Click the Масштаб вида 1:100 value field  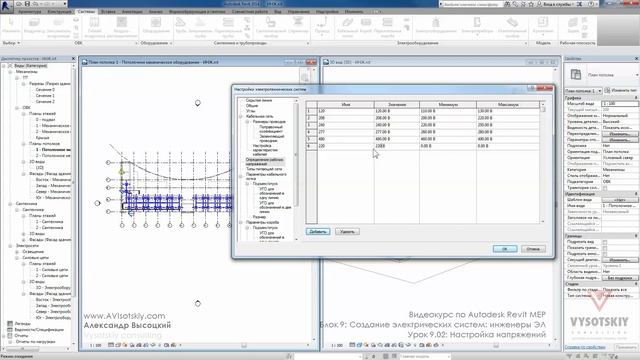[620, 104]
